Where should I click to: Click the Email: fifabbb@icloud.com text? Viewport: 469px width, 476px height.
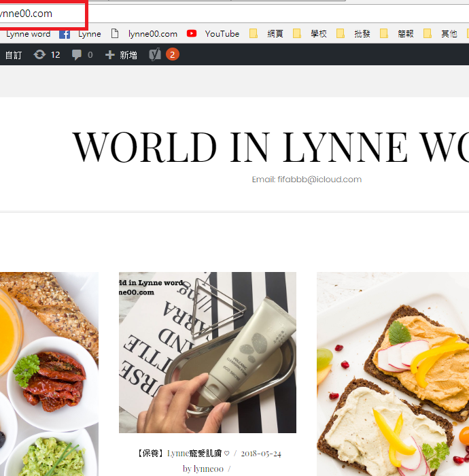point(307,180)
